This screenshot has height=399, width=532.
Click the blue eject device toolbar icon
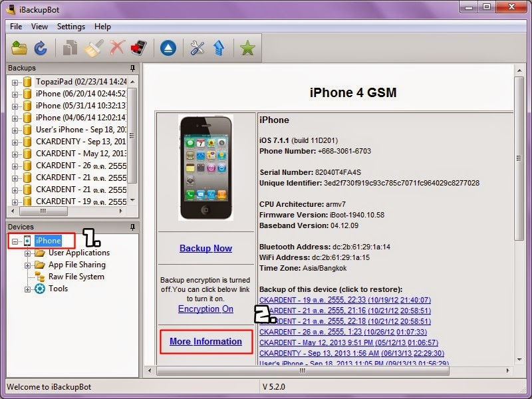[168, 48]
